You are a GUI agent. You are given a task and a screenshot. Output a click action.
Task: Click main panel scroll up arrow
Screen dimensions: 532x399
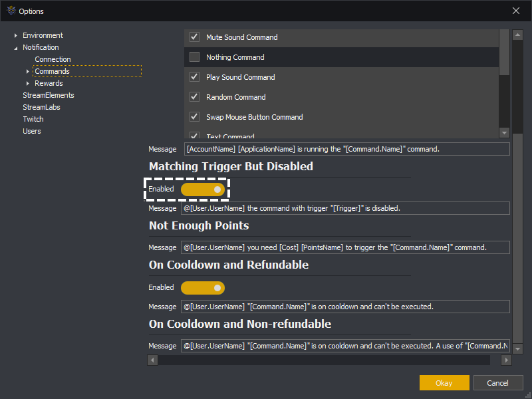(517, 35)
